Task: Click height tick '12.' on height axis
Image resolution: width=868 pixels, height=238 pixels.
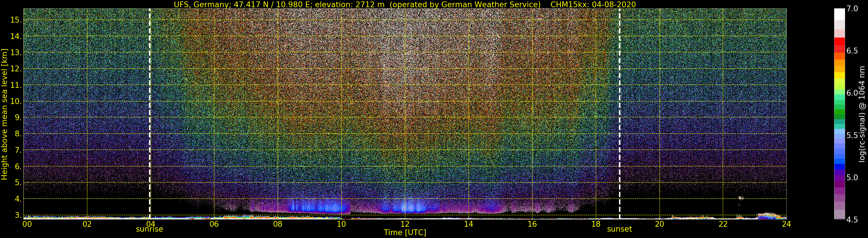Action: [x=16, y=69]
